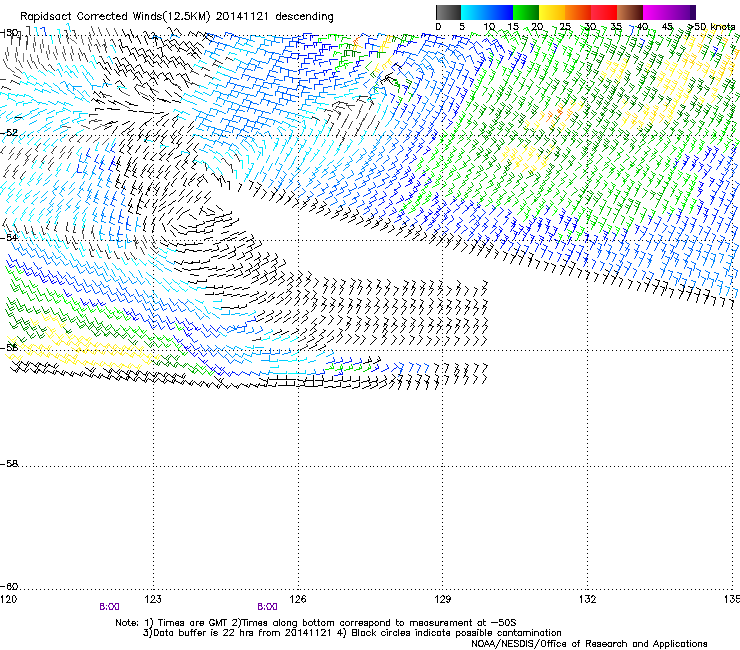This screenshot has height=650, width=740.
Task: Click the green 15–20 knots color segment
Action: 526,12
